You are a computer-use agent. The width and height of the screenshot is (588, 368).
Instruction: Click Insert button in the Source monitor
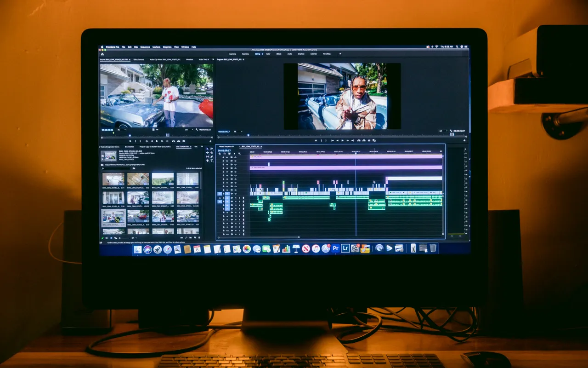tap(174, 141)
